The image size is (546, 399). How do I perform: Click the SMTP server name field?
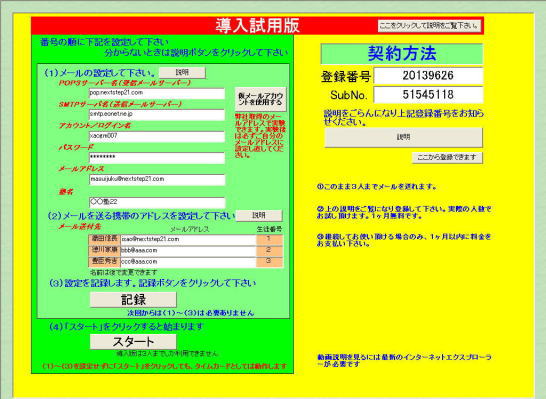pyautogui.click(x=157, y=115)
